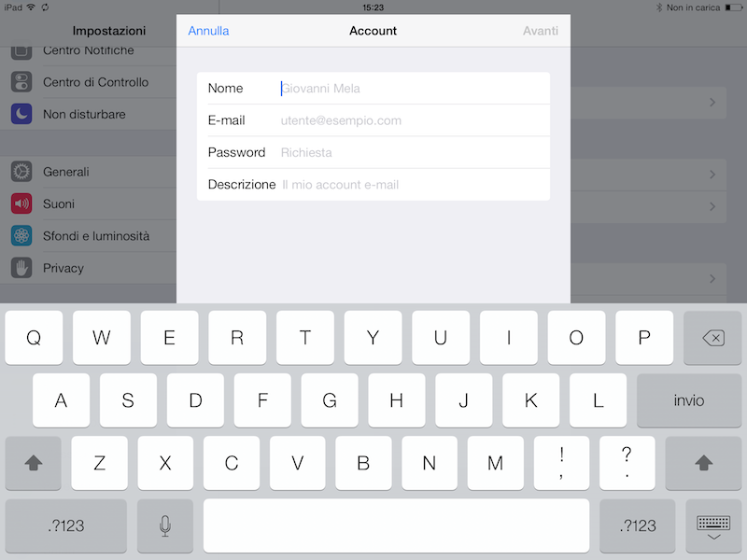Tap the Sfondi e luminosità icon

21,236
